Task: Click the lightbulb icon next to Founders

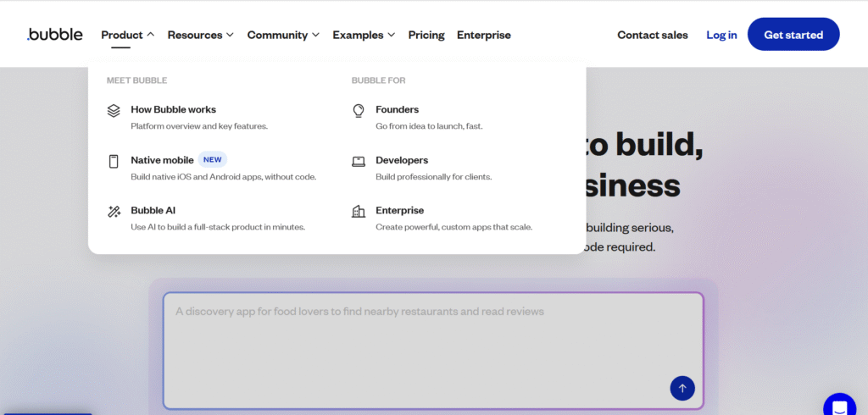Action: [359, 110]
